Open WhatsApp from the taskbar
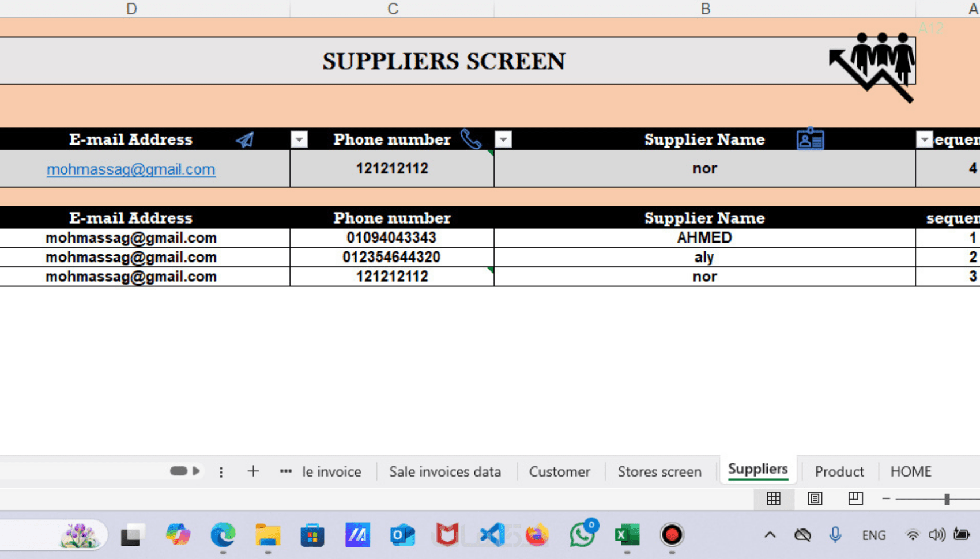 click(x=583, y=534)
